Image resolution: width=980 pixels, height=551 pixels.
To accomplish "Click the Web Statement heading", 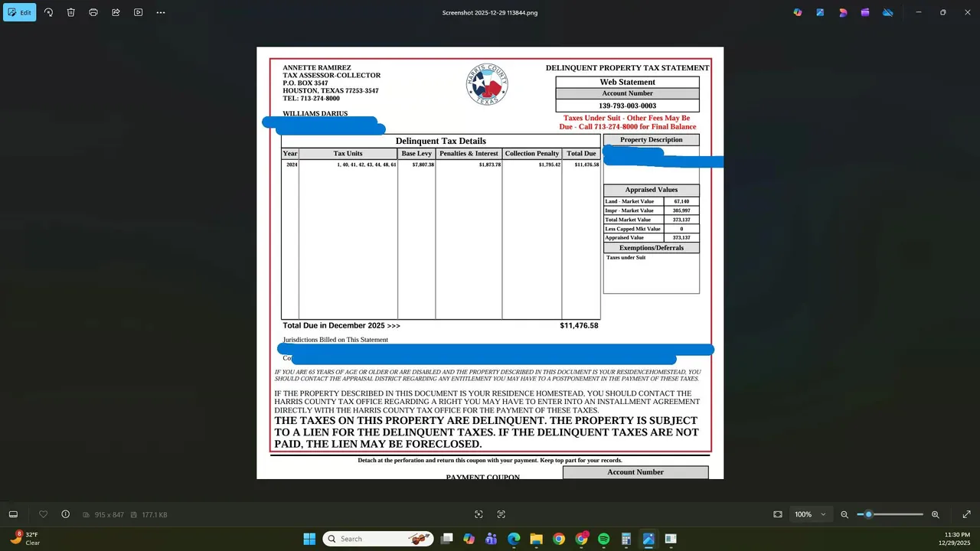I will tap(627, 82).
